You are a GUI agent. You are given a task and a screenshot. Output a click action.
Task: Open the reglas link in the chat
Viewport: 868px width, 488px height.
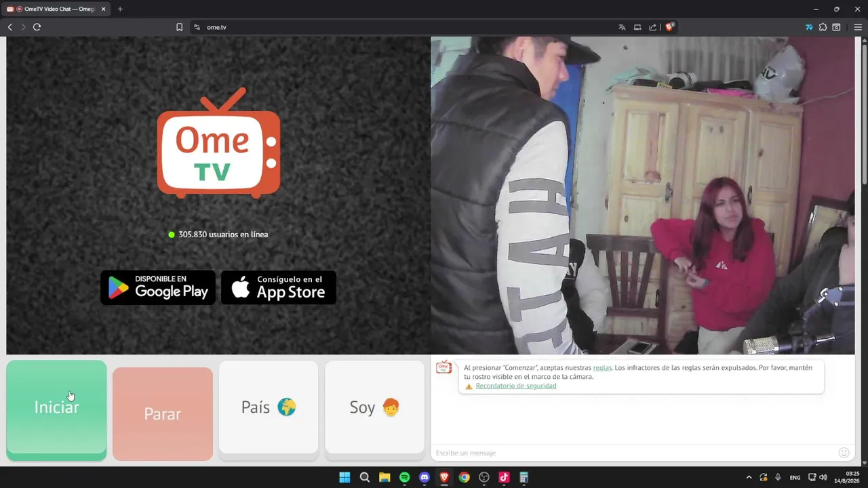tap(602, 367)
